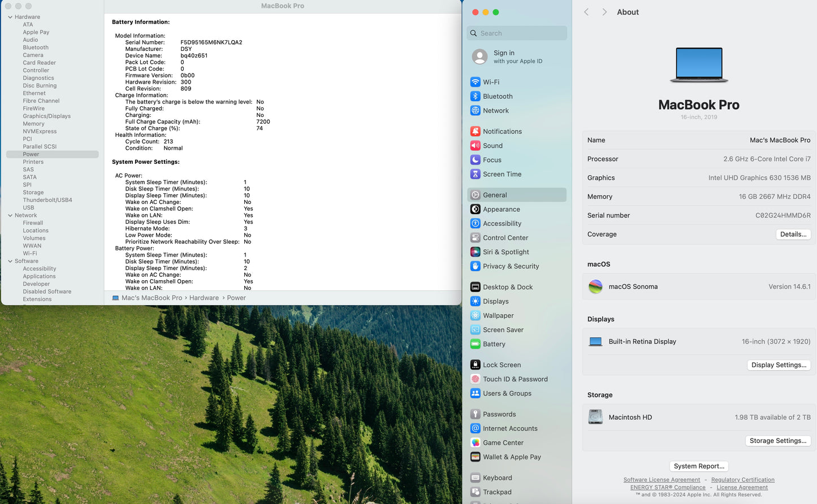Open Notifications via its red bell icon
The height and width of the screenshot is (504, 817).
(x=475, y=131)
